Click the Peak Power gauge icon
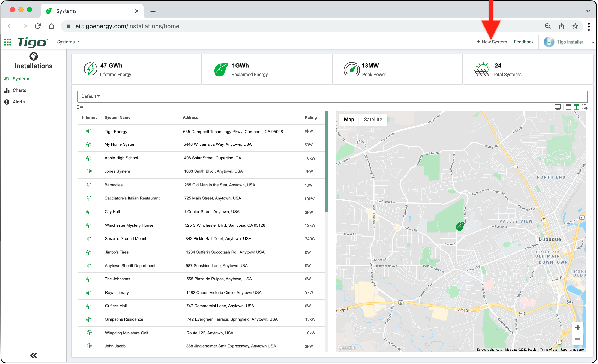The image size is (598, 364). pyautogui.click(x=351, y=69)
